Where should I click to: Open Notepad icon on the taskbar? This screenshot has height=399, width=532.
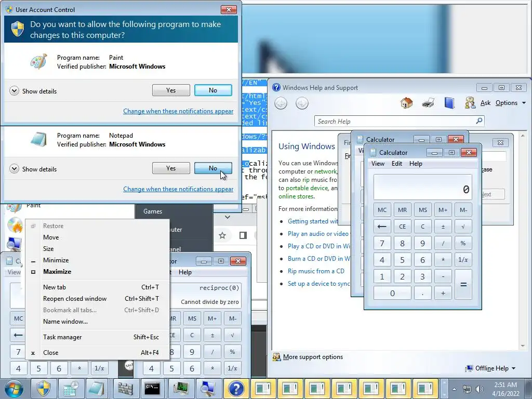point(98,389)
